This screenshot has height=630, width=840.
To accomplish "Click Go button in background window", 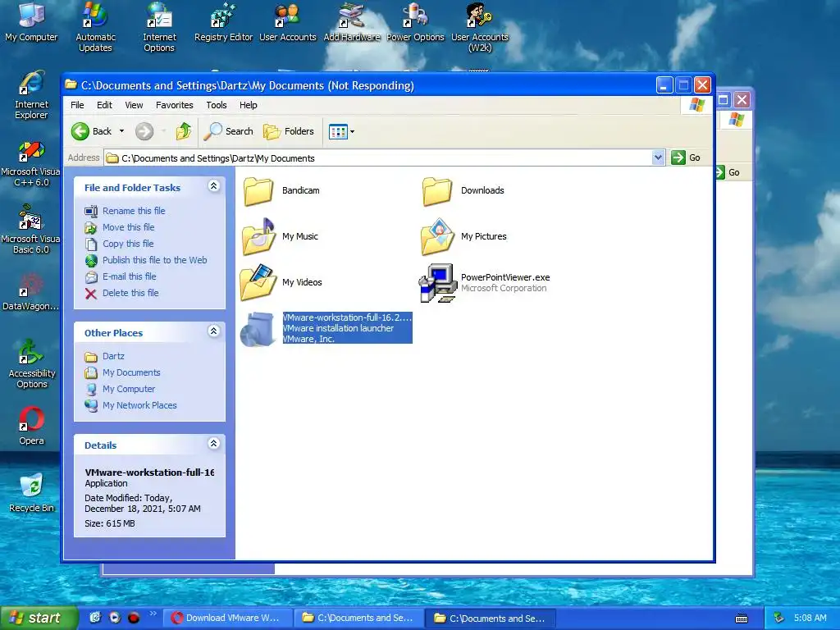I will pos(728,172).
